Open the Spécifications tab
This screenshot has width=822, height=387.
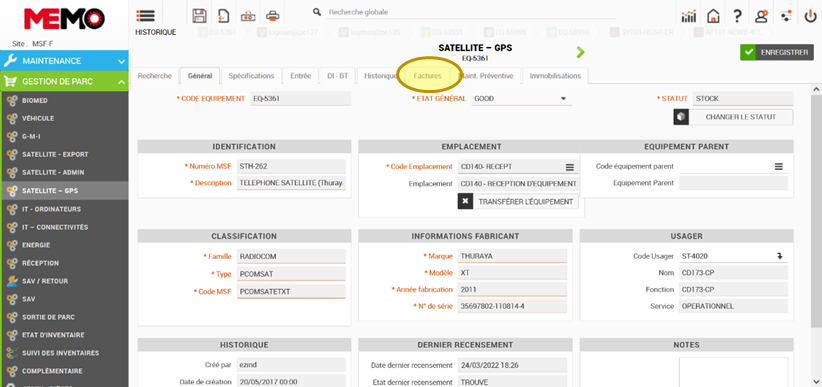pos(251,76)
